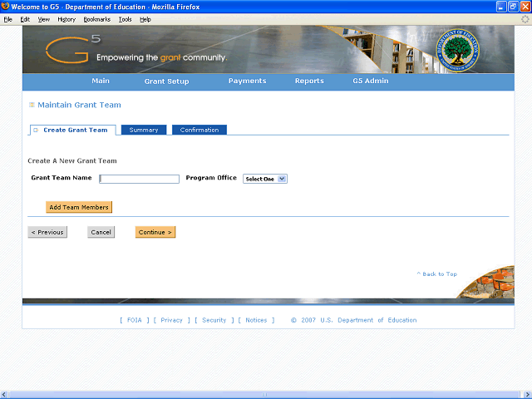Expand the Program Office Select One dropdown
The width and height of the screenshot is (532, 399).
point(265,179)
